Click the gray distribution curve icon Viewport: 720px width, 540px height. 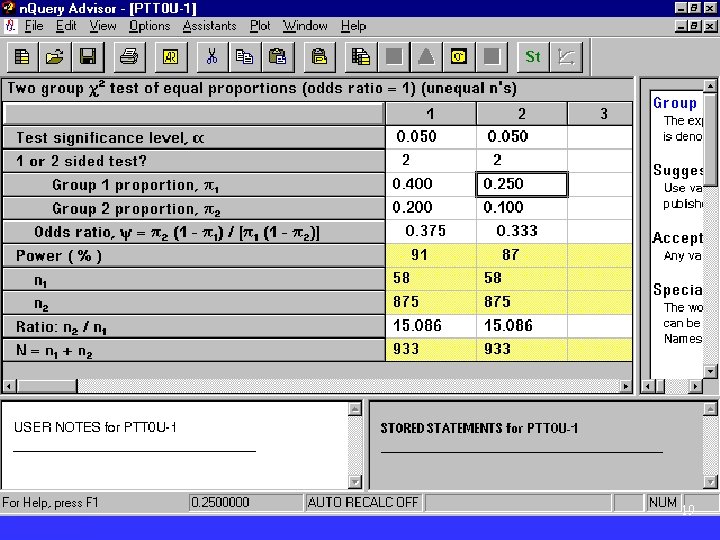pos(427,57)
